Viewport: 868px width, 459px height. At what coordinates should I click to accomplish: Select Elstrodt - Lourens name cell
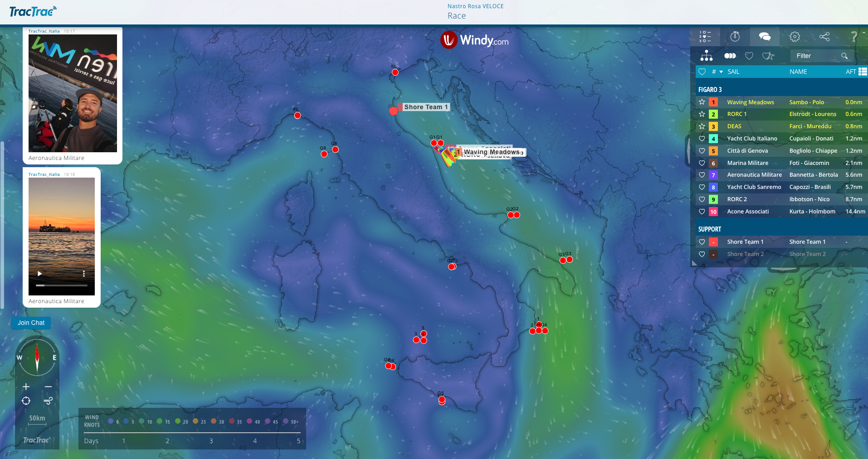click(813, 114)
